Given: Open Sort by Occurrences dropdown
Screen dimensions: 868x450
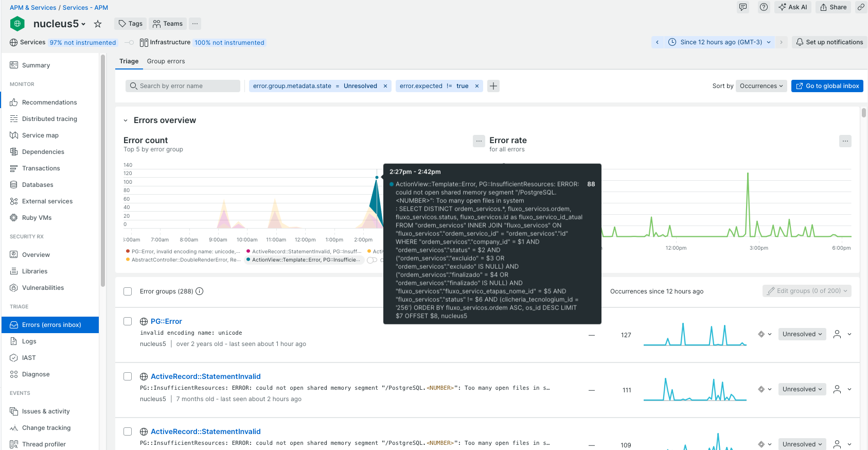Looking at the screenshot, I should point(761,86).
